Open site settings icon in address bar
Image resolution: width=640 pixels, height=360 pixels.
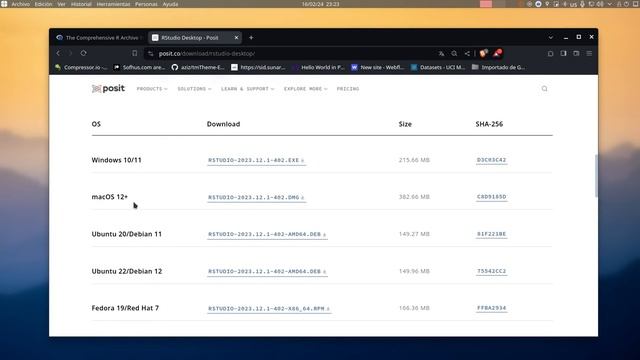tap(151, 53)
